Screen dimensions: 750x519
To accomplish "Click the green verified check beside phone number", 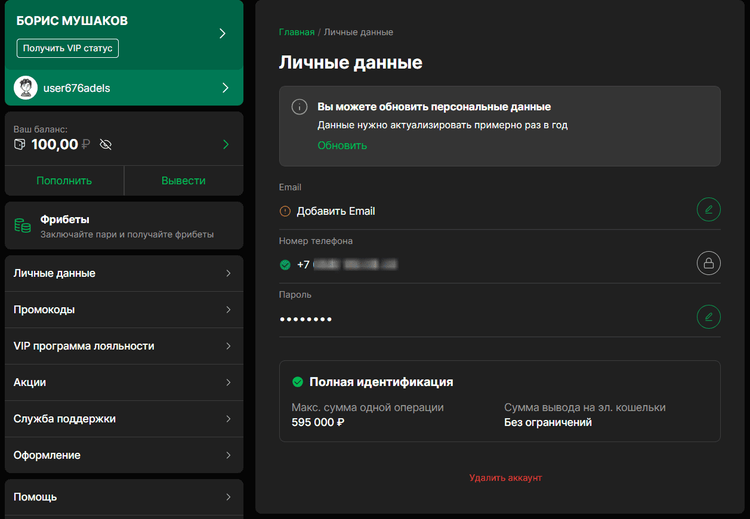I will point(285,265).
